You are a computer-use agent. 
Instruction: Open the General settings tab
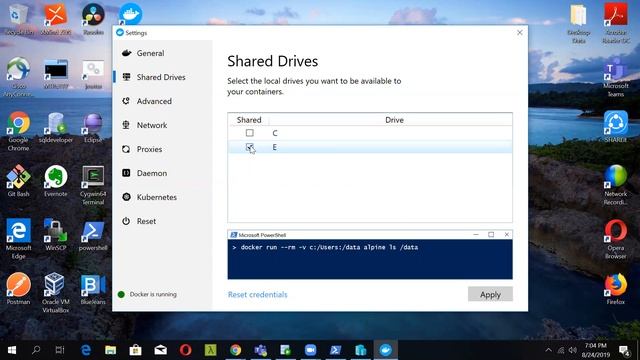pyautogui.click(x=150, y=53)
